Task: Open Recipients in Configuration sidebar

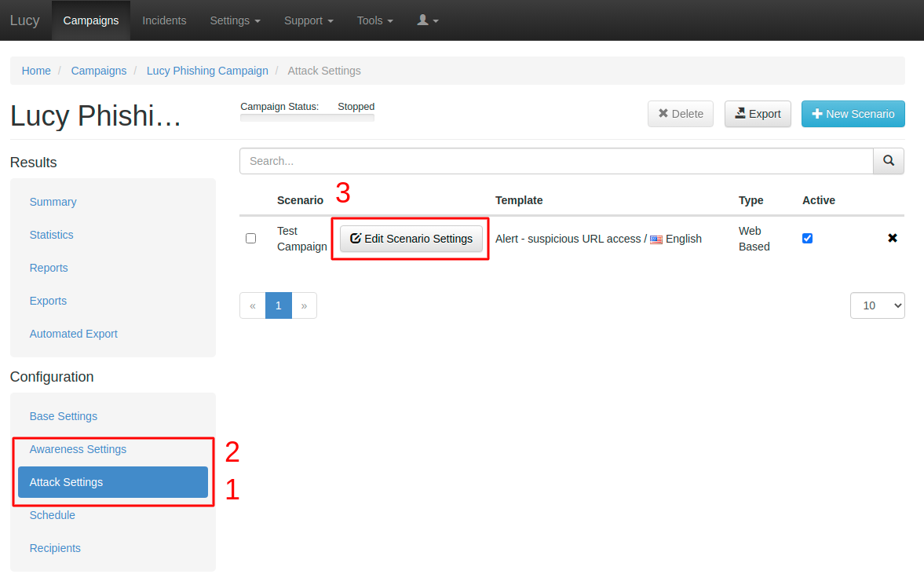Action: [55, 549]
